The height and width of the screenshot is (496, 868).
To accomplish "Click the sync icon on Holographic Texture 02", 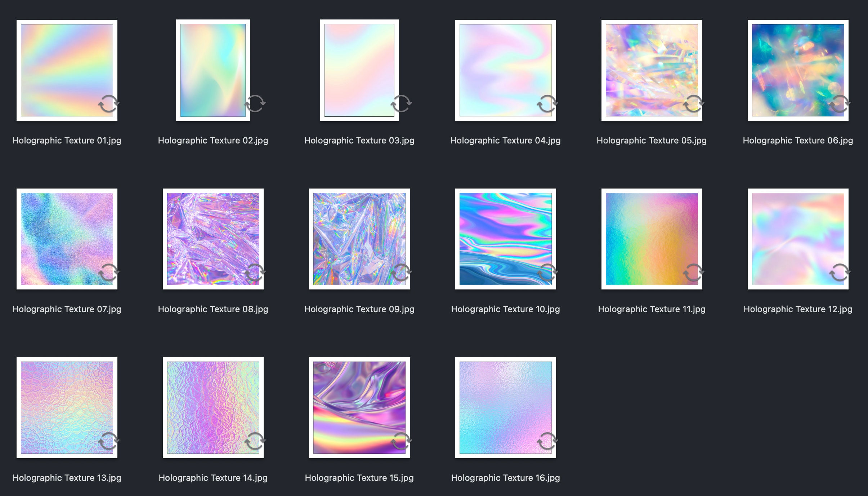I will [255, 104].
